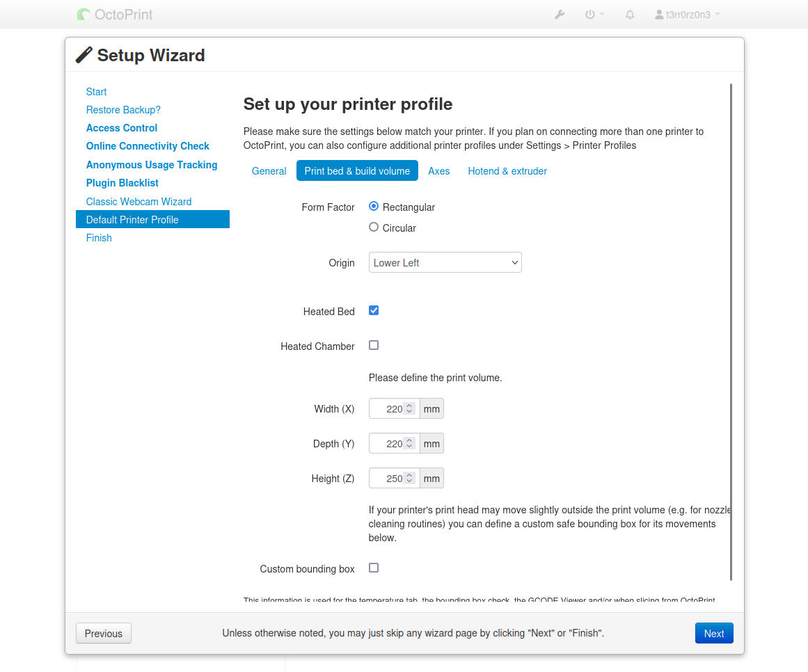This screenshot has width=808, height=672.
Task: Open settings via the wrench icon
Action: (560, 14)
